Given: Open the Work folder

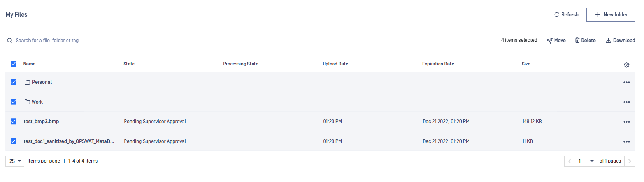Looking at the screenshot, I should (37, 102).
